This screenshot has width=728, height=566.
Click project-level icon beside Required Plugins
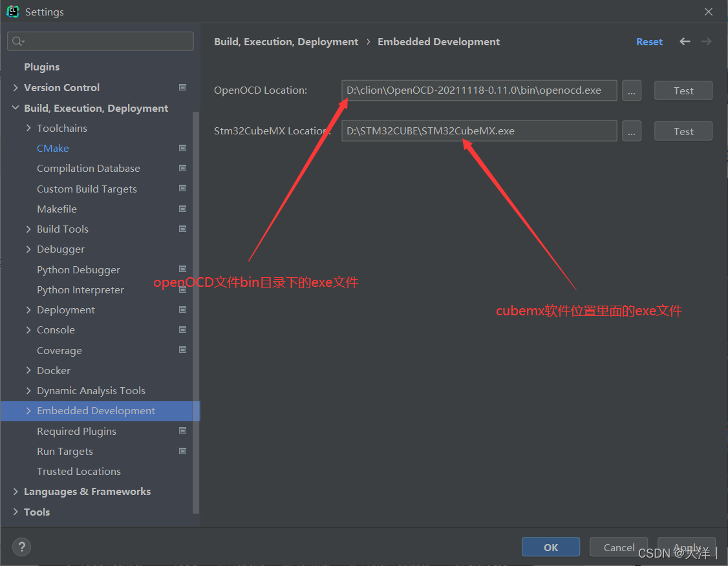point(183,430)
